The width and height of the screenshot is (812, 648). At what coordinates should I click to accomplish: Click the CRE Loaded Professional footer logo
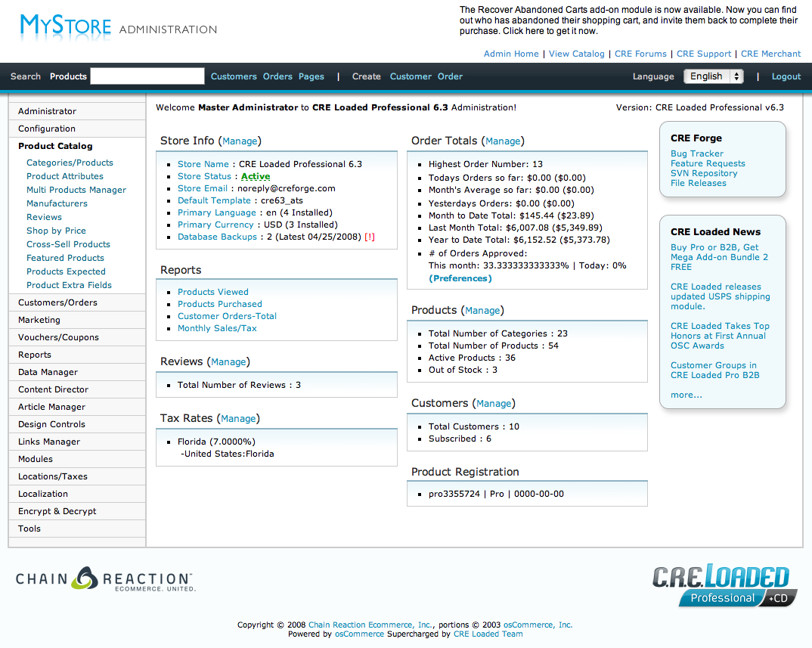pos(724,584)
